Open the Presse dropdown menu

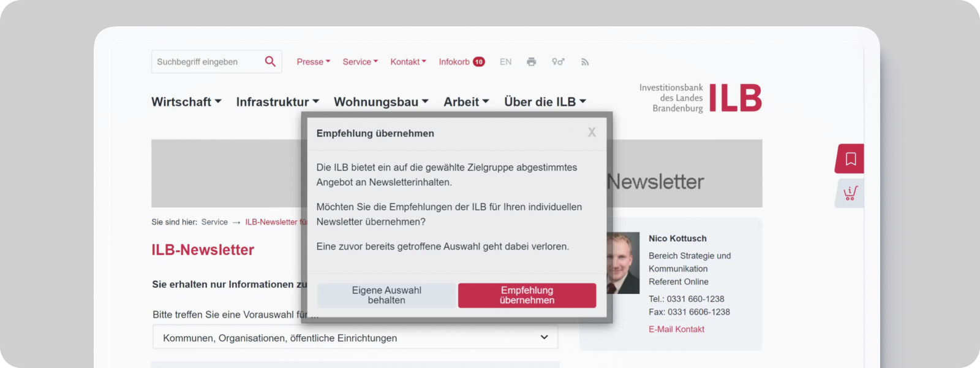click(314, 62)
